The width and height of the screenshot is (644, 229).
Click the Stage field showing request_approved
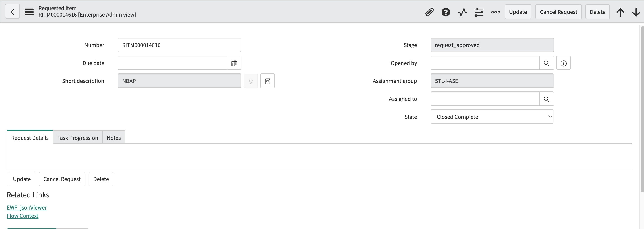492,45
